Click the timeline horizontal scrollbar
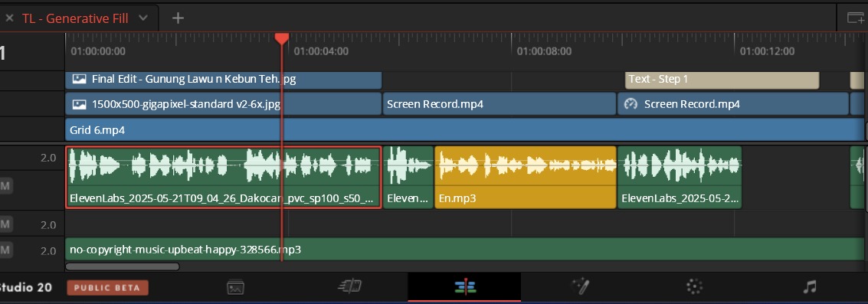The height and width of the screenshot is (304, 868). pyautogui.click(x=123, y=266)
